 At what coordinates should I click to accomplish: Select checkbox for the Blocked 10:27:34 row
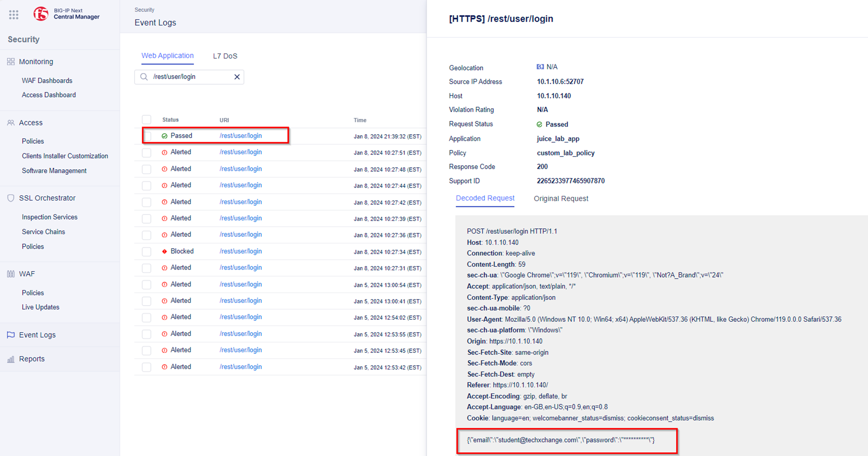click(x=146, y=251)
